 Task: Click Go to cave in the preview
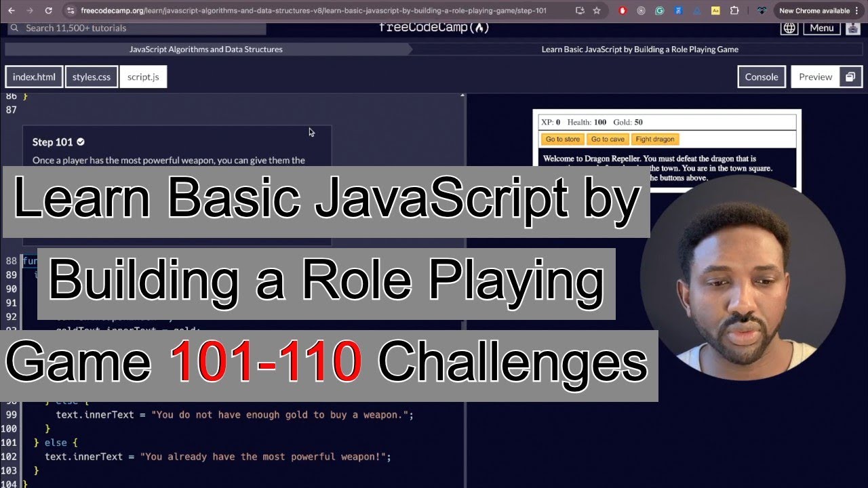[x=608, y=139]
